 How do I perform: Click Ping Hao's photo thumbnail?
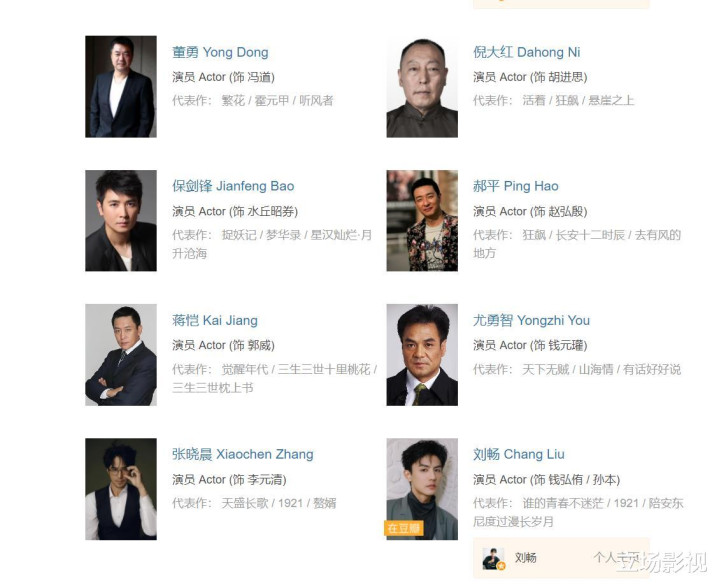coord(422,221)
